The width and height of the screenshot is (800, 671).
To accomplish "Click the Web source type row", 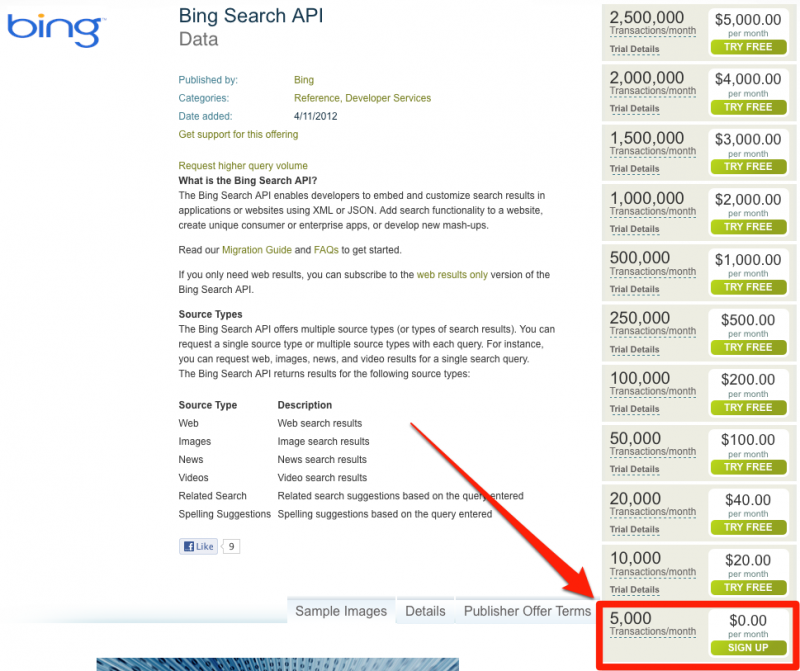I will 270,423.
